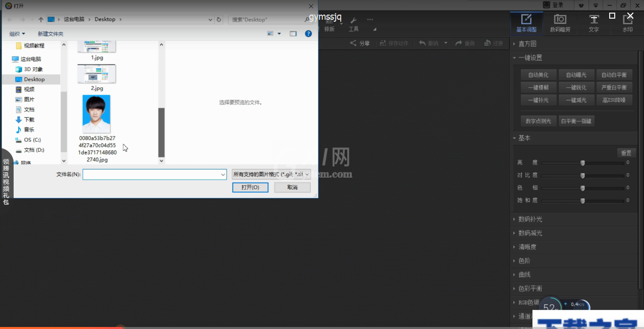
Task: Click the 自动美化 button
Action: (x=539, y=75)
